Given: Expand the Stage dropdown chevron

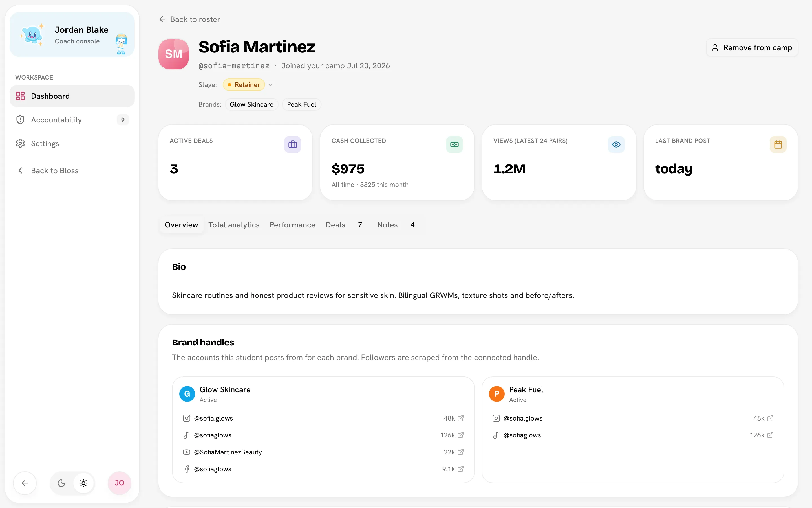Looking at the screenshot, I should 270,85.
